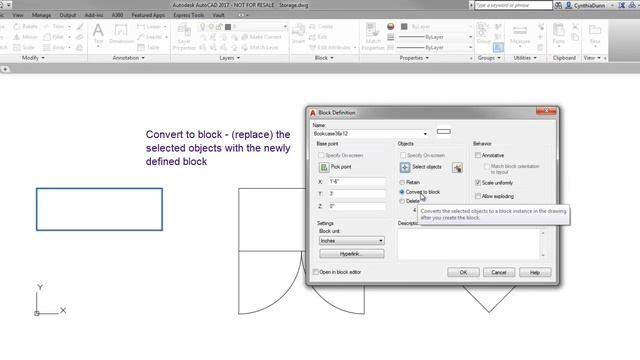Open Layer Properties in Layers panel
The image size is (640, 360).
tap(184, 37)
